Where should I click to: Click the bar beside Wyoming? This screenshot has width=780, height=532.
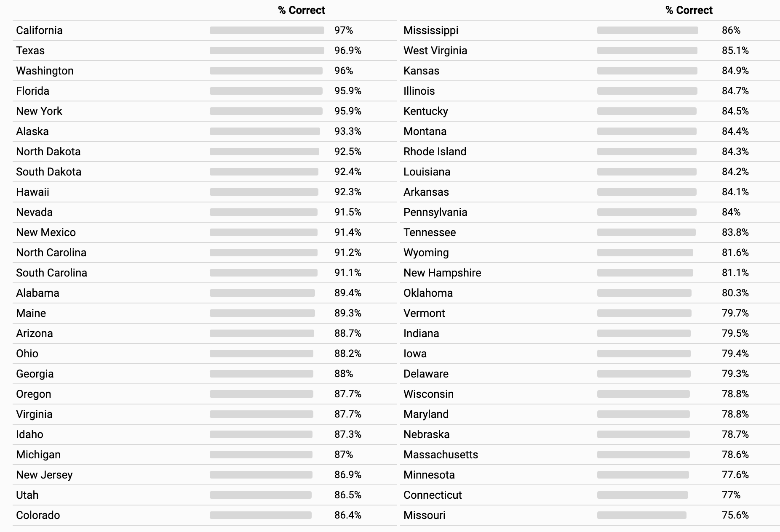[645, 253]
